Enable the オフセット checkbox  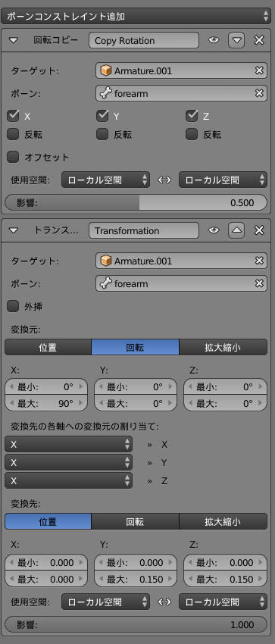(14, 157)
